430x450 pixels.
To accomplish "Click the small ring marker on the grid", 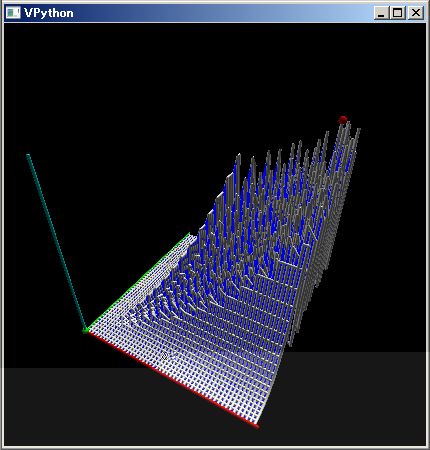I will [x=164, y=356].
